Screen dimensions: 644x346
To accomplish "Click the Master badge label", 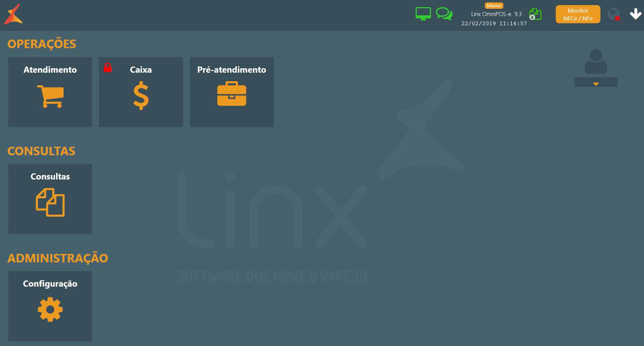I will 494,5.
